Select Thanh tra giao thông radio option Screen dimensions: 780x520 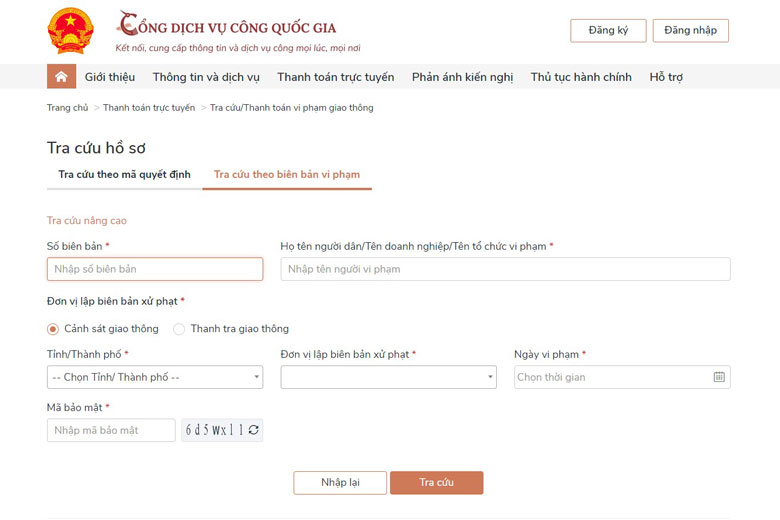click(x=179, y=329)
